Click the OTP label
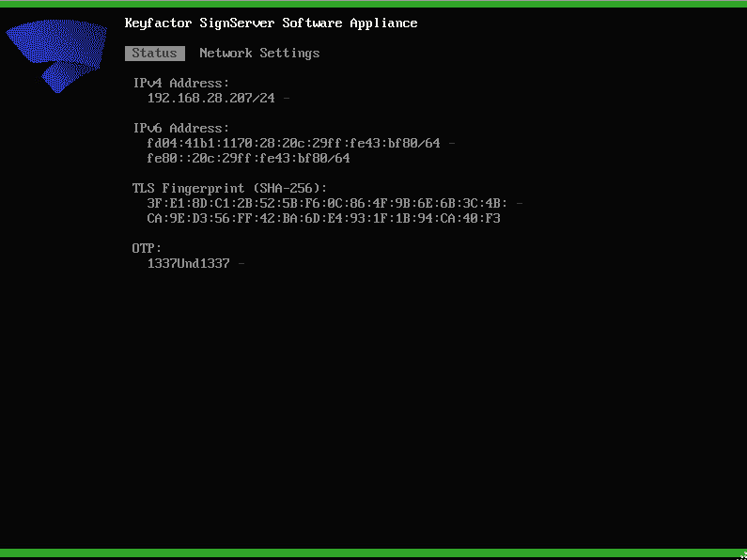This screenshot has width=747, height=560. [x=148, y=249]
